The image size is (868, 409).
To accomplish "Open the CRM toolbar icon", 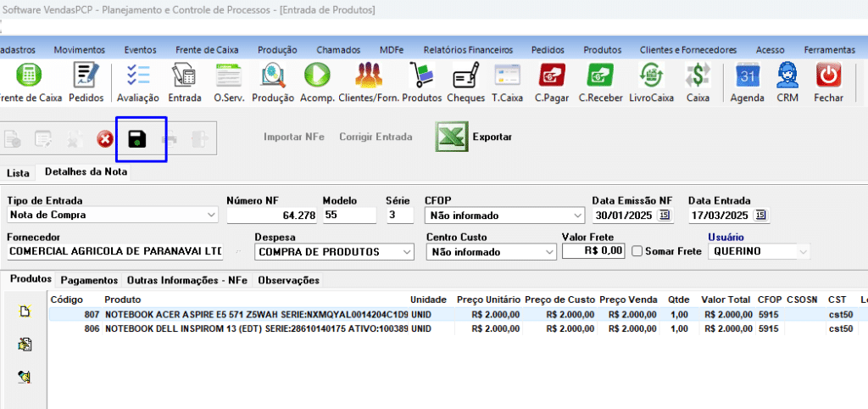I will (x=787, y=82).
